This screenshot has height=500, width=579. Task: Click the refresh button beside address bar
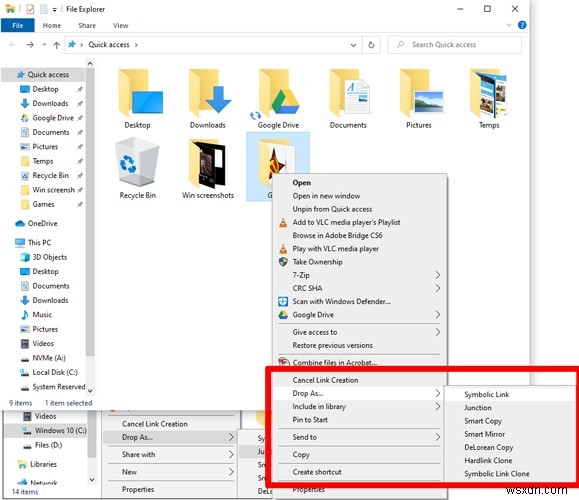(x=371, y=45)
